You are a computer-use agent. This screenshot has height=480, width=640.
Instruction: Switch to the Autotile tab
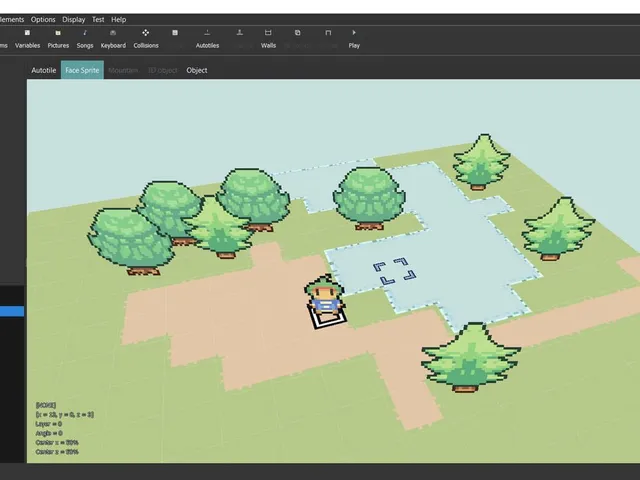tap(44, 70)
